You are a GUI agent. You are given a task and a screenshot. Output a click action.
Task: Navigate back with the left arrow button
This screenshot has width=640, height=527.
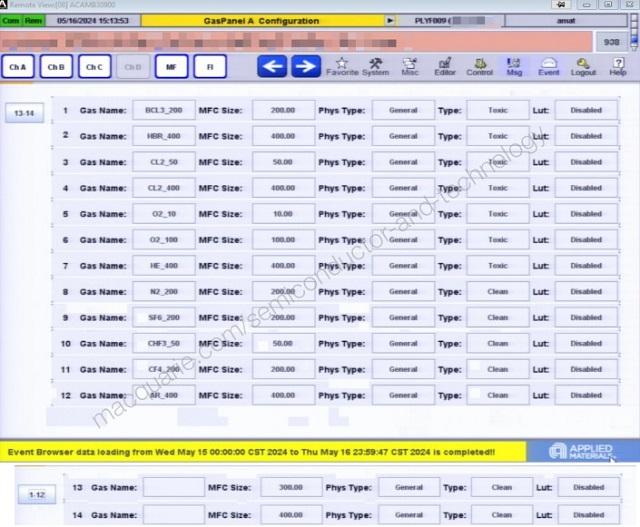pyautogui.click(x=273, y=66)
